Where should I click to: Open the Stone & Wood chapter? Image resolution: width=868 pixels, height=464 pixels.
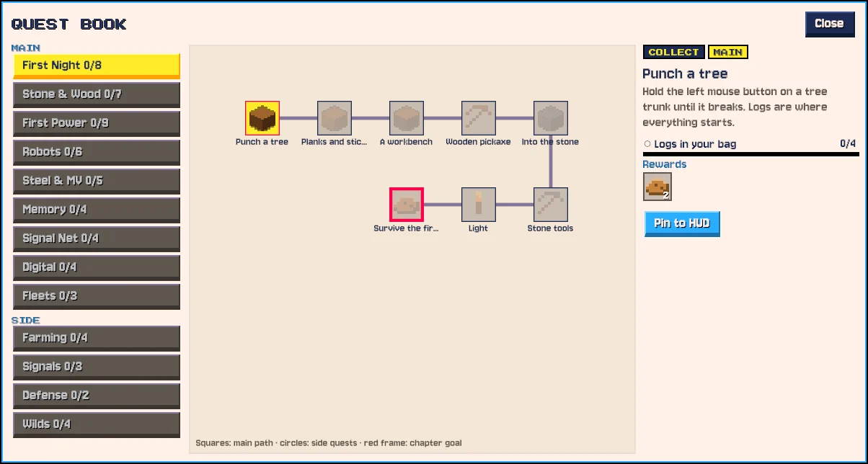pos(97,94)
